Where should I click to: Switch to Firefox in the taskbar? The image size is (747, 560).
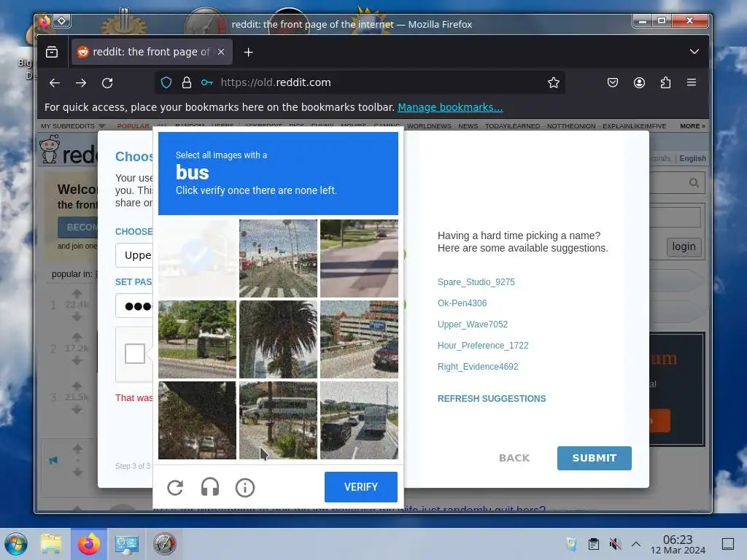89,544
